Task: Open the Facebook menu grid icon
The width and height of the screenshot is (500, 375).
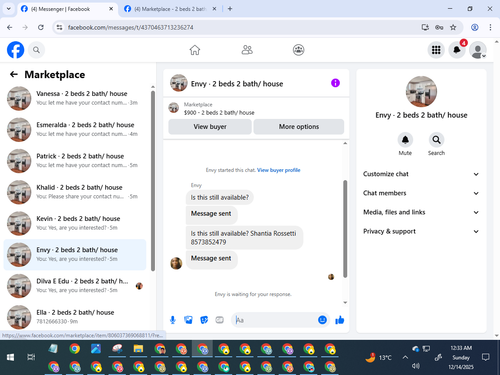Action: tap(436, 50)
